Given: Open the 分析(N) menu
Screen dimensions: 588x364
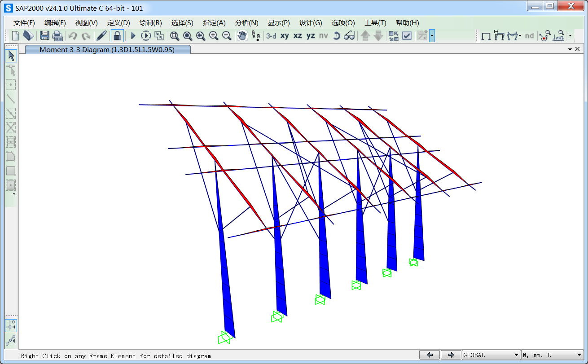Looking at the screenshot, I should (x=246, y=23).
